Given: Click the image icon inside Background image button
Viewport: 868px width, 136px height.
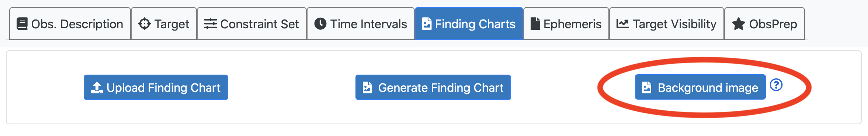Looking at the screenshot, I should point(647,87).
